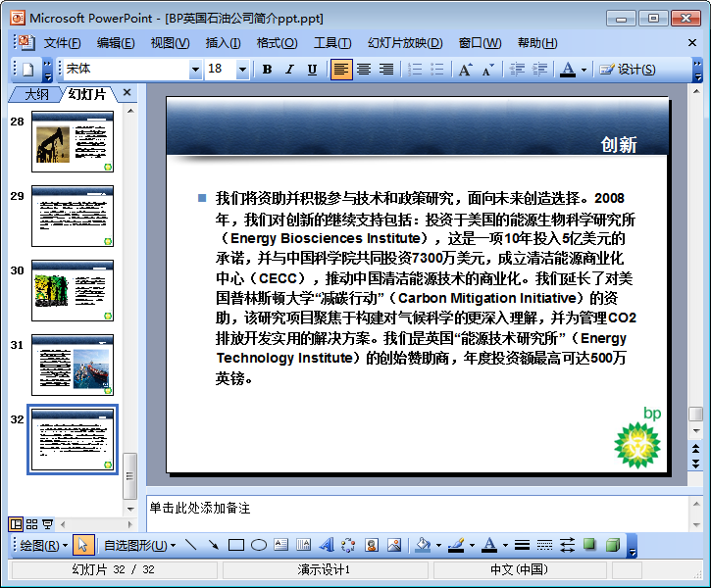Screen dimensions: 711x588
Task: Open the 视图(V) menu
Action: point(170,43)
